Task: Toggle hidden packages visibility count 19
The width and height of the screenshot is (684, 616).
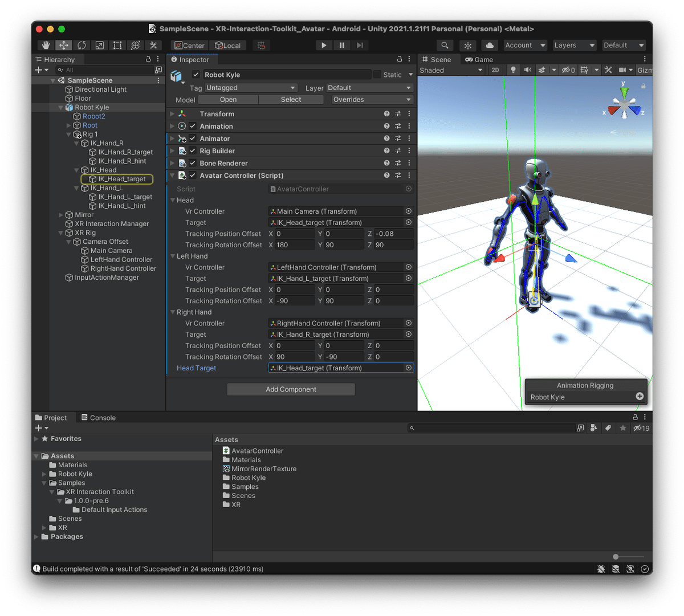Action: tap(641, 428)
